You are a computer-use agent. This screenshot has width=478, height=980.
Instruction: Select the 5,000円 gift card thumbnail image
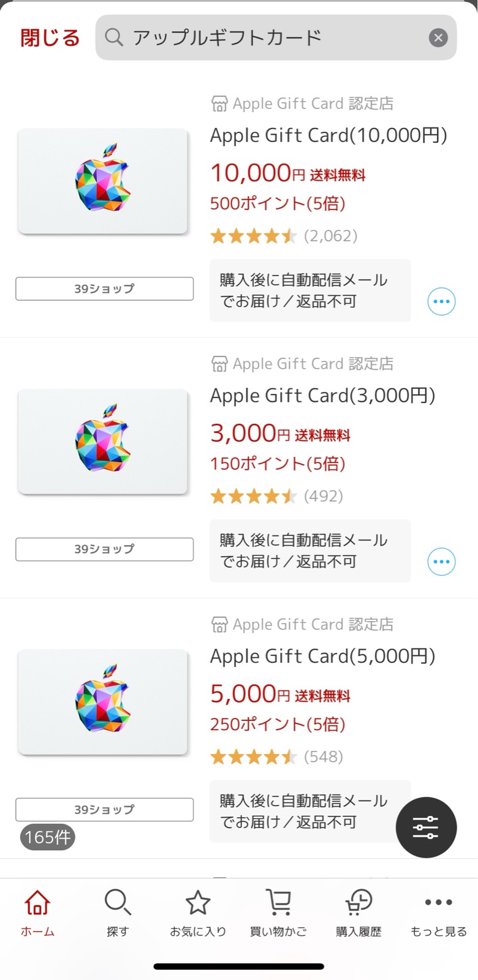click(x=103, y=702)
